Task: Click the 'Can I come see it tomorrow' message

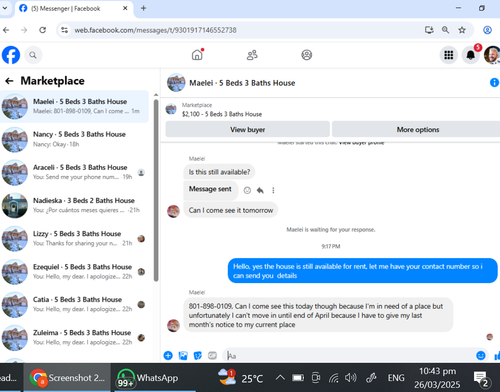Action: 231,210
